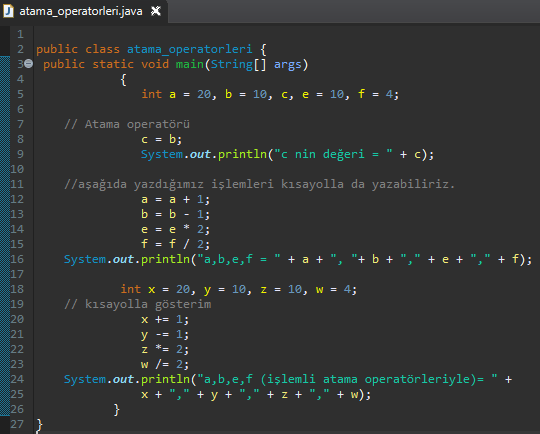
Task: Click the italic 'out' field on line 16
Action: pyautogui.click(x=123, y=259)
